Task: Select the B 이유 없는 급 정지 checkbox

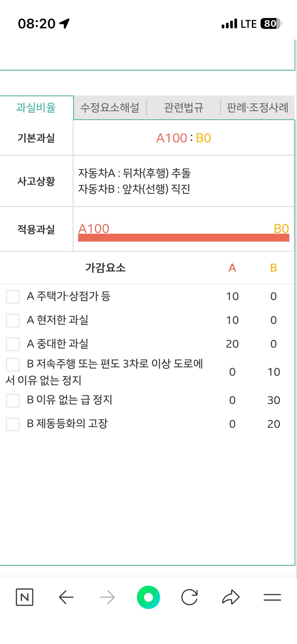Action: pos(13,400)
